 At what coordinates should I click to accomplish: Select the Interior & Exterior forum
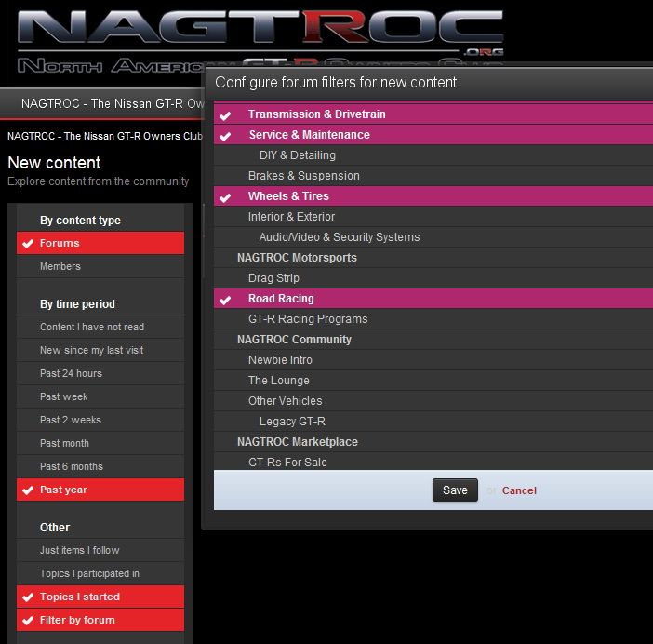(x=433, y=217)
